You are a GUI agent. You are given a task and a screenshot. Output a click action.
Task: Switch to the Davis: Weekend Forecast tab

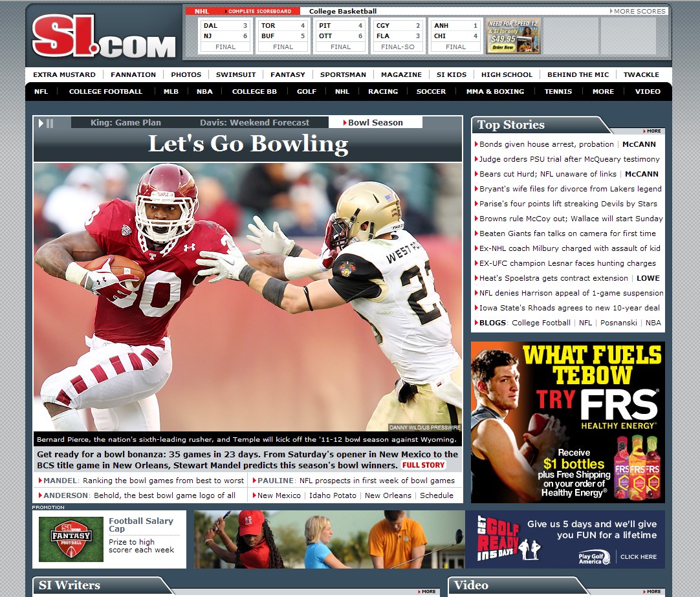click(x=254, y=123)
